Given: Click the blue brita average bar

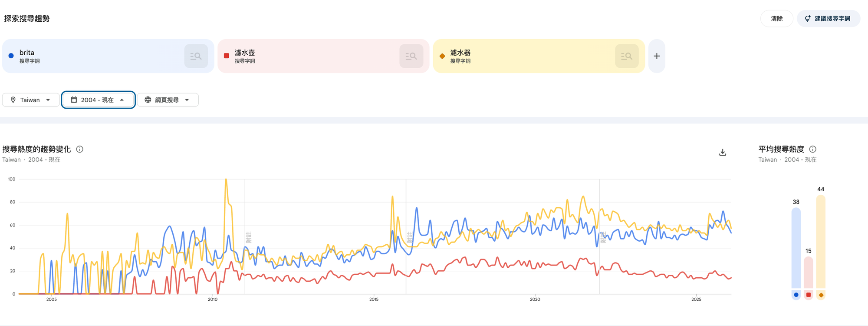Looking at the screenshot, I should tap(796, 248).
